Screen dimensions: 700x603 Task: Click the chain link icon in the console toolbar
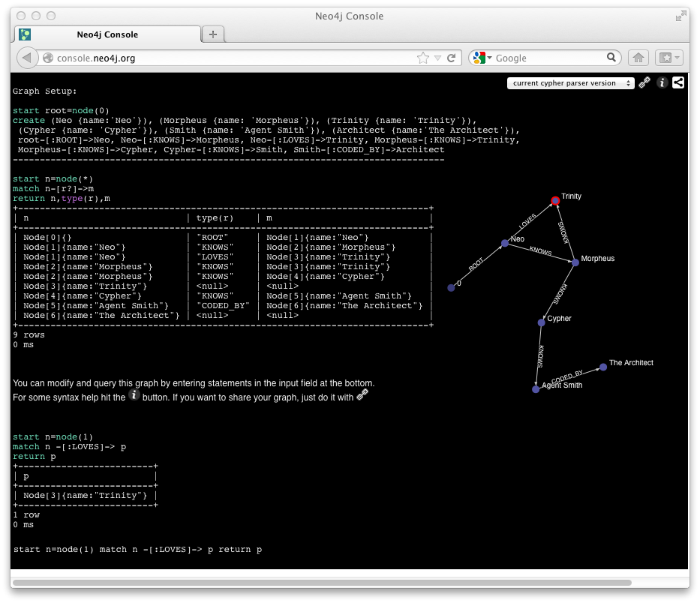644,82
